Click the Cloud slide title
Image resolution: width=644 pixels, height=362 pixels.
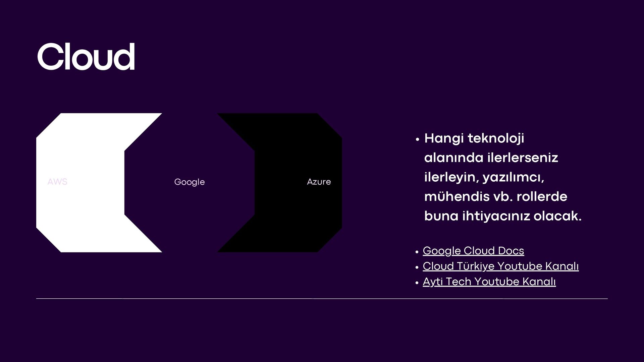coord(86,57)
